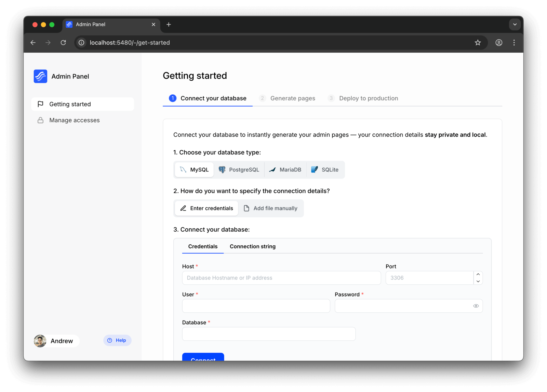
Task: Click the Getting started page heading
Action: [195, 76]
